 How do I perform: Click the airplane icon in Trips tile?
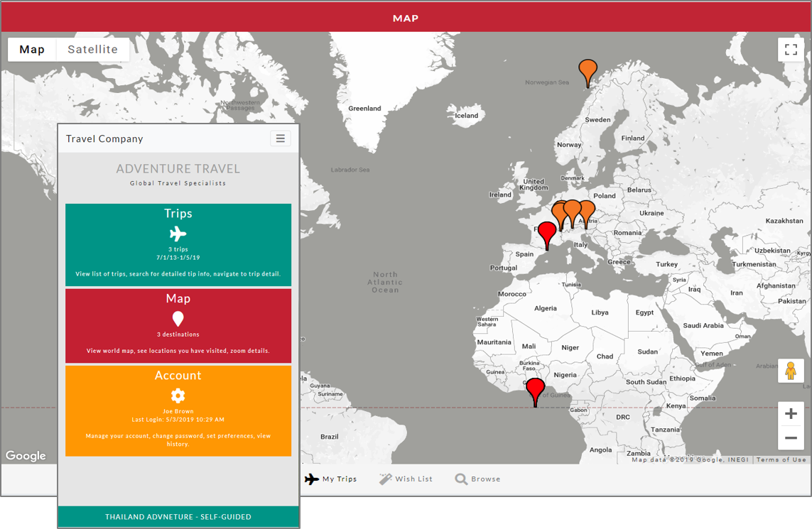[x=178, y=234]
